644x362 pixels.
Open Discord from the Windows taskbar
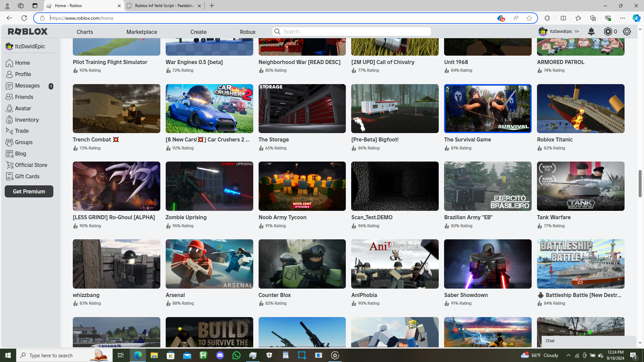pos(220,355)
